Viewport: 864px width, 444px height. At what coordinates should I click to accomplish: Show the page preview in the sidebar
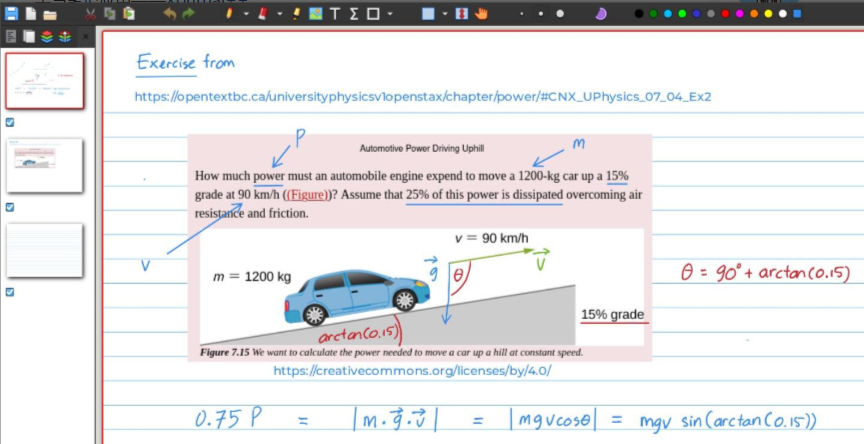[x=29, y=37]
